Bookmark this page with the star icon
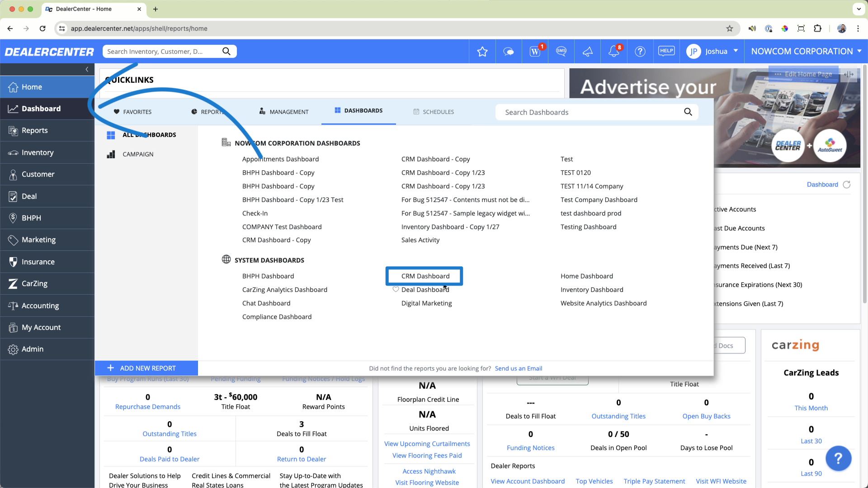The width and height of the screenshot is (868, 488). click(x=730, y=28)
